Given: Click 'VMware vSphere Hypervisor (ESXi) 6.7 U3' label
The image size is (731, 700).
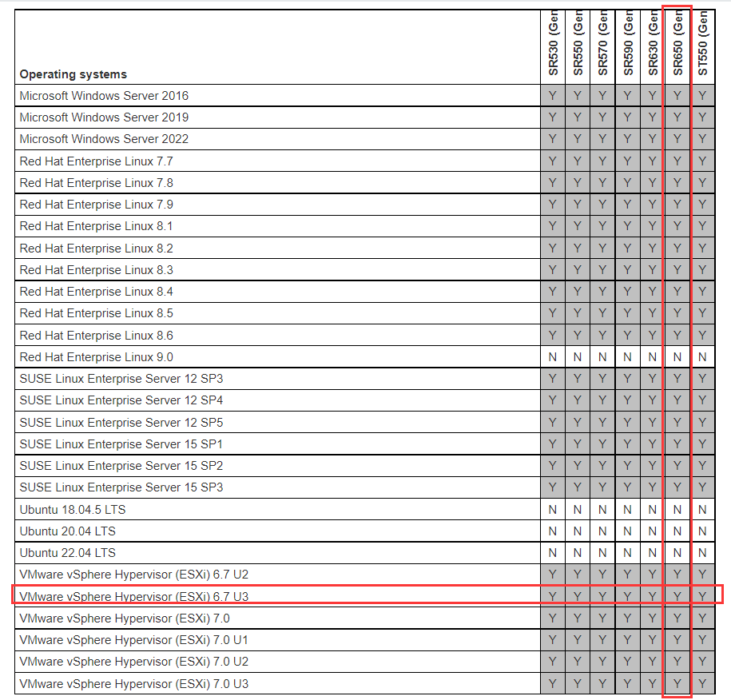Looking at the screenshot, I should 133,596.
